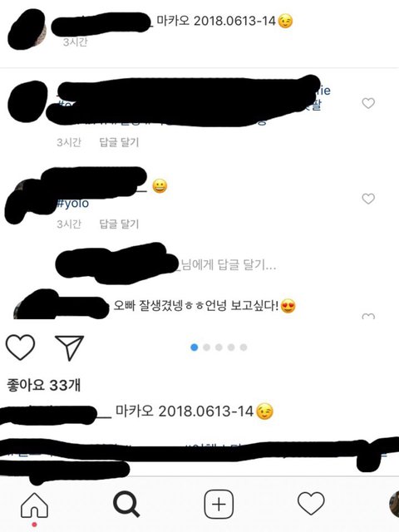Tap the new post plus icon
399x532 pixels.
[x=219, y=505]
